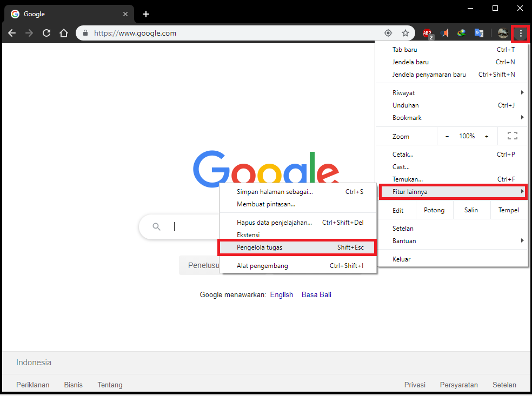Open Tentang footer link
The width and height of the screenshot is (532, 396).
point(110,385)
